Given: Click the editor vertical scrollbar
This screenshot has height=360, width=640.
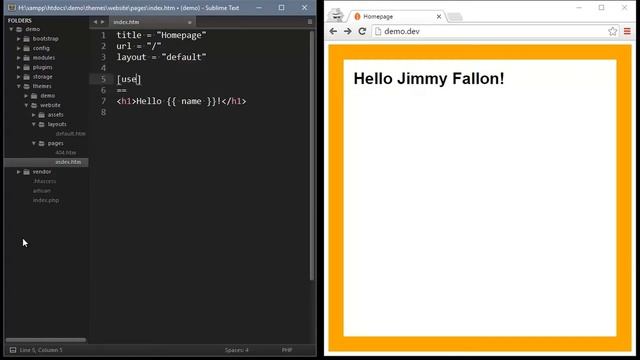Looking at the screenshot, I should [312, 155].
